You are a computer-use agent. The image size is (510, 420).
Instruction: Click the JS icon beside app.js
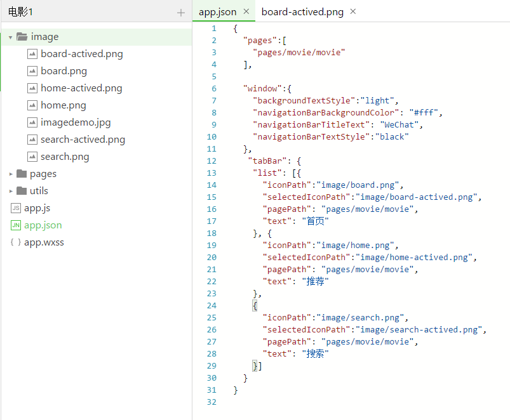[16, 208]
